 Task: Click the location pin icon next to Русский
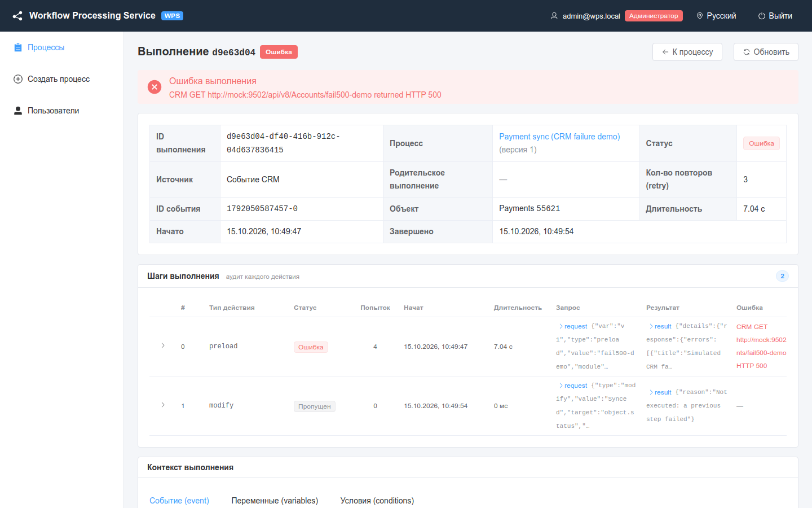coord(700,16)
